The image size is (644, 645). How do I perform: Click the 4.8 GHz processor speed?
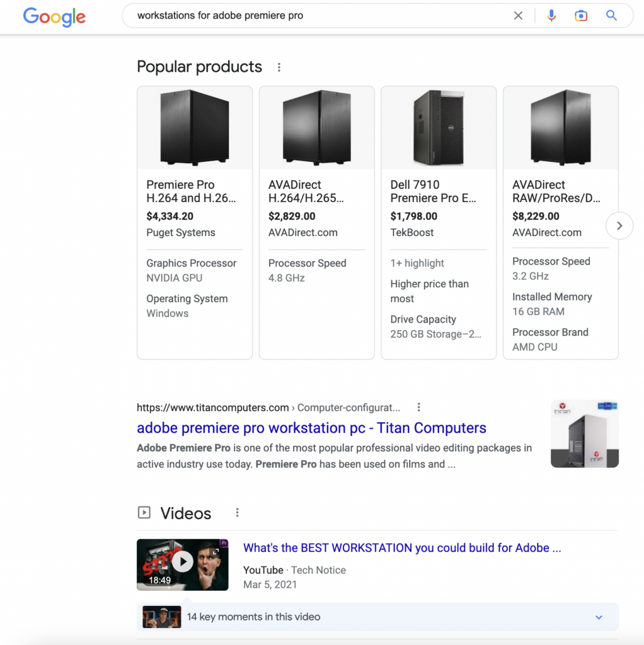click(x=287, y=278)
